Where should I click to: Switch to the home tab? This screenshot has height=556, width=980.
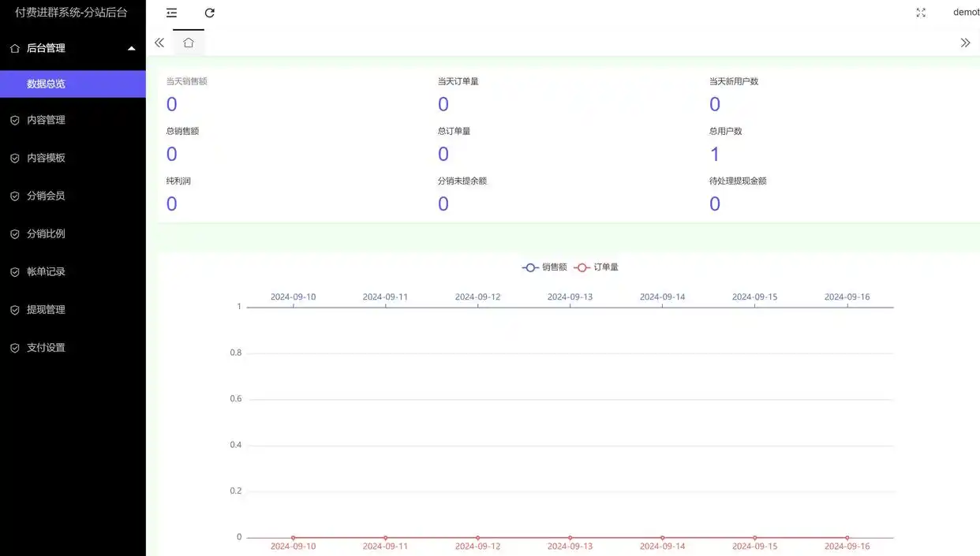point(189,43)
